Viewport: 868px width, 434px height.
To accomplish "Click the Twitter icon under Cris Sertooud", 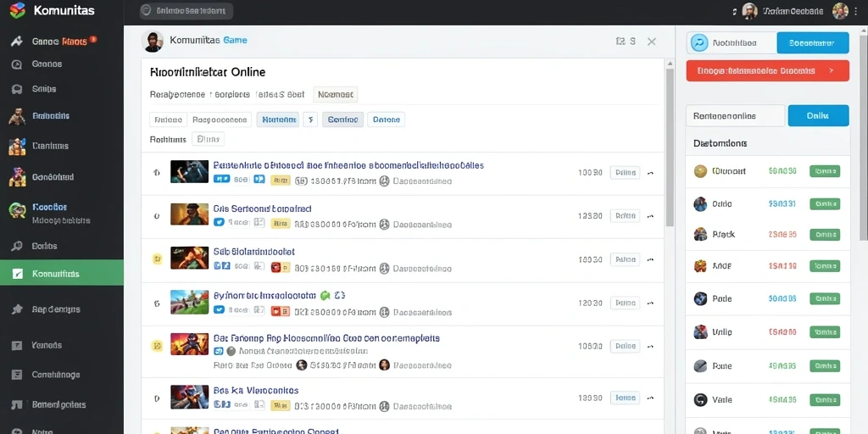I will point(219,222).
